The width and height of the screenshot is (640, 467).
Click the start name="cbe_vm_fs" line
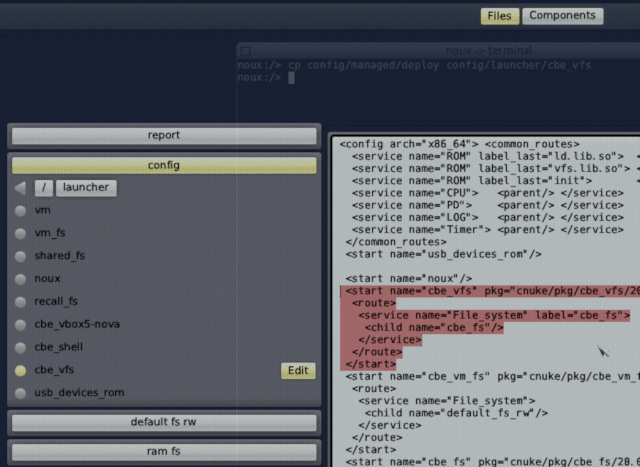tap(493, 376)
